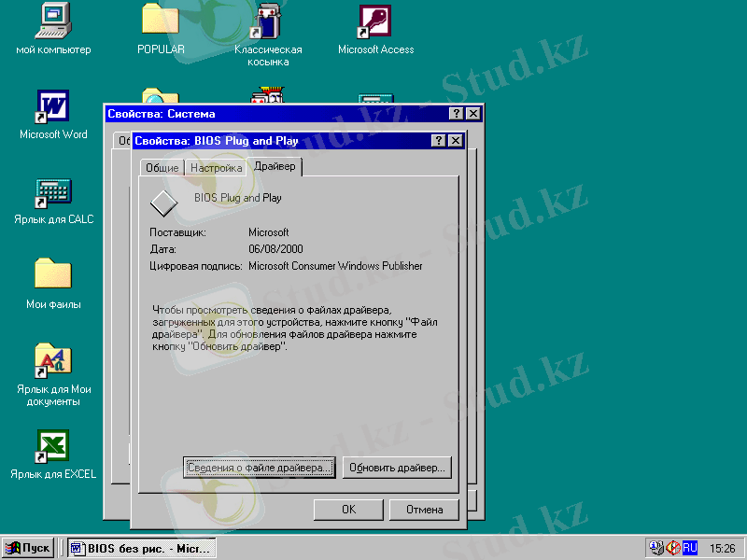Click the BIOS Plug and Play device icon
This screenshot has width=747, height=560.
tap(164, 203)
